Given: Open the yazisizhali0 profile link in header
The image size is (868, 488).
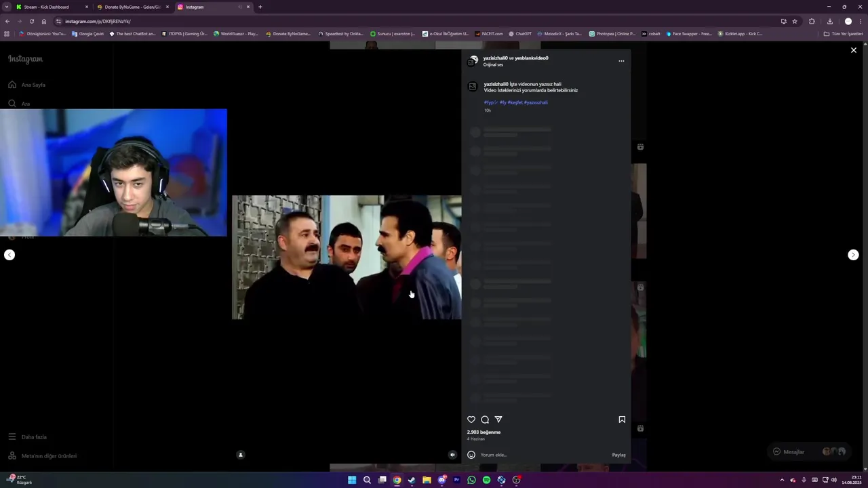Looking at the screenshot, I should pos(495,58).
